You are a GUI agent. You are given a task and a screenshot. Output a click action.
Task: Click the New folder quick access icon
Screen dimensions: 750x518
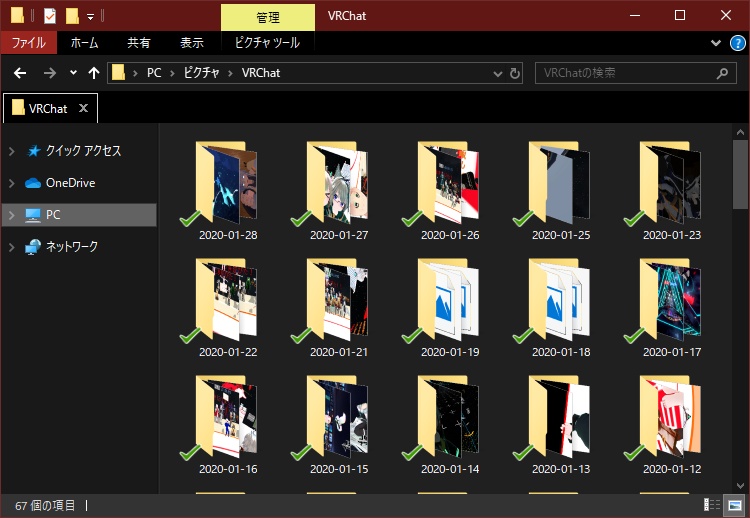(x=72, y=16)
